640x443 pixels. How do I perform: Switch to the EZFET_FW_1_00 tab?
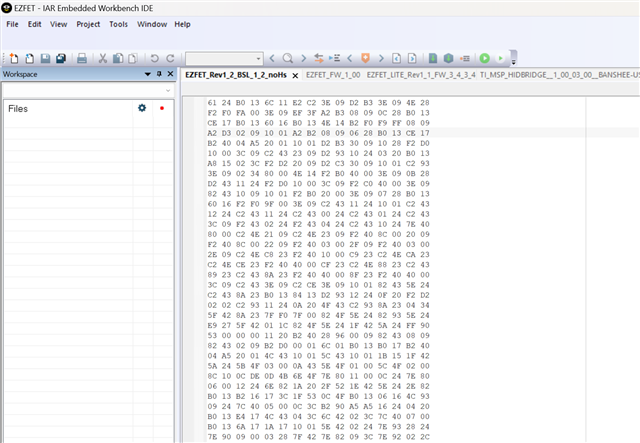pyautogui.click(x=333, y=75)
